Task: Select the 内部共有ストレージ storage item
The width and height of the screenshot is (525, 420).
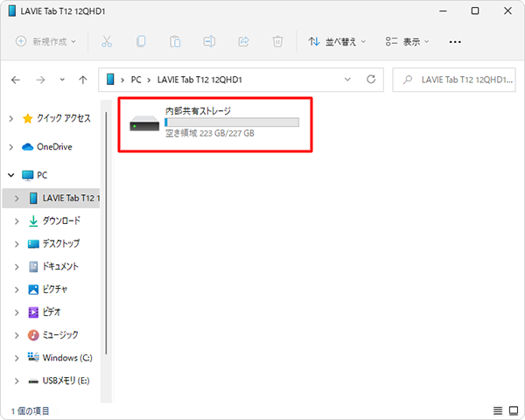Action: 213,123
